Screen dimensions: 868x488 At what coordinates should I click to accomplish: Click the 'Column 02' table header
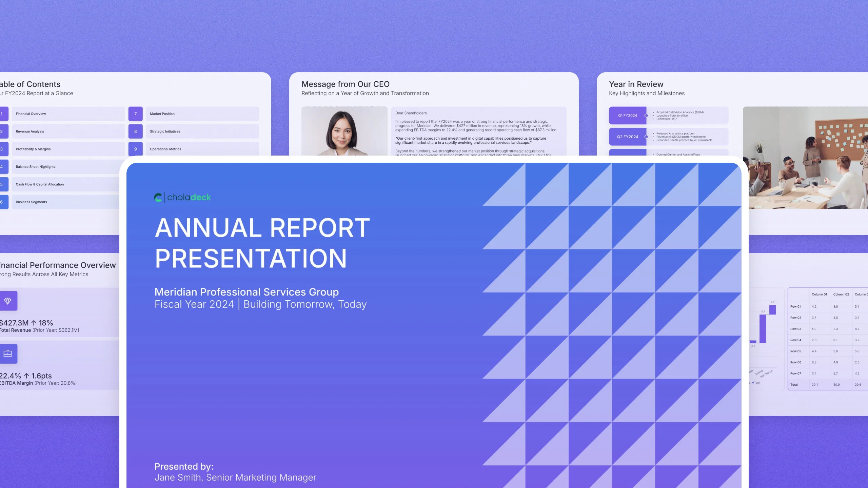(x=841, y=294)
